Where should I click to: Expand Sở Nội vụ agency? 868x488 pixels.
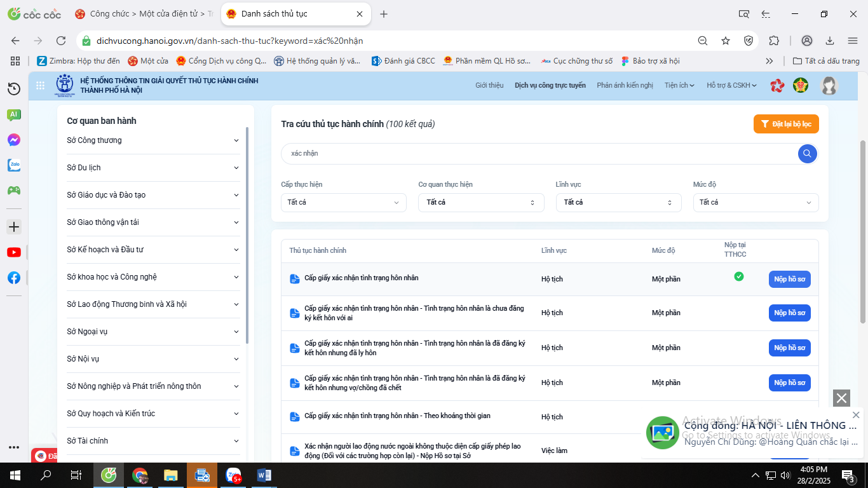153,359
